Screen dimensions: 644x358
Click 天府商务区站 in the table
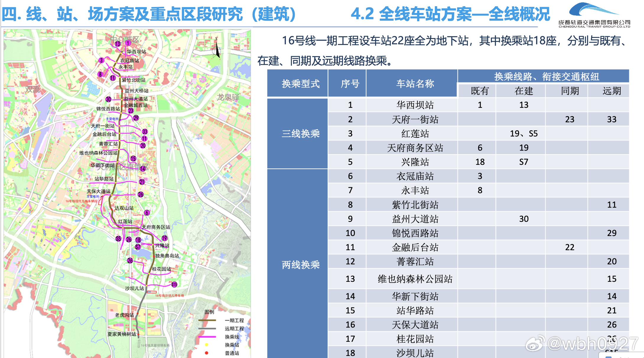415,148
